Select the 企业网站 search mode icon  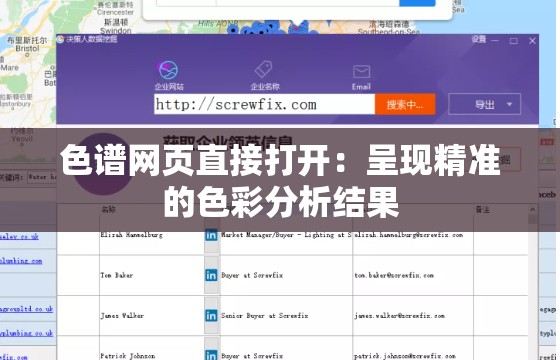coord(168,70)
